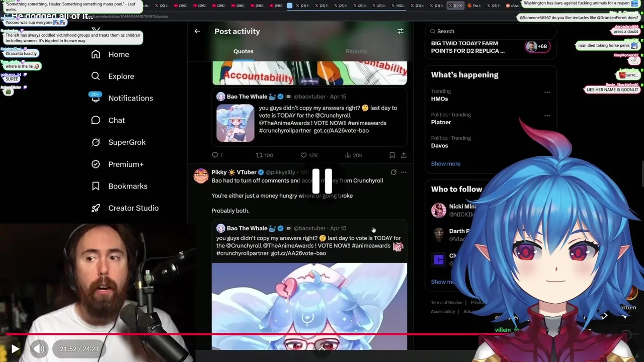Like the post with 1.7K likes
Screen dimensions: 644x362
click(x=303, y=155)
